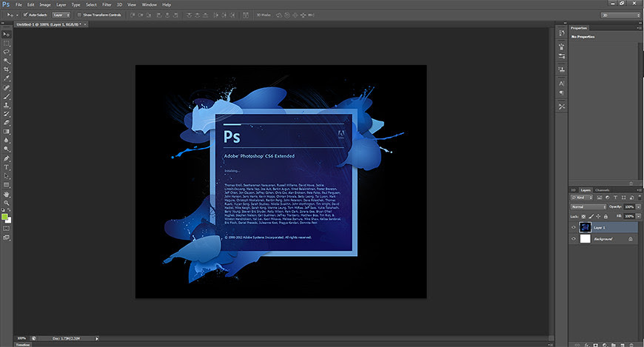The width and height of the screenshot is (644, 347).
Task: Open the Fill slider arrow
Action: click(638, 216)
